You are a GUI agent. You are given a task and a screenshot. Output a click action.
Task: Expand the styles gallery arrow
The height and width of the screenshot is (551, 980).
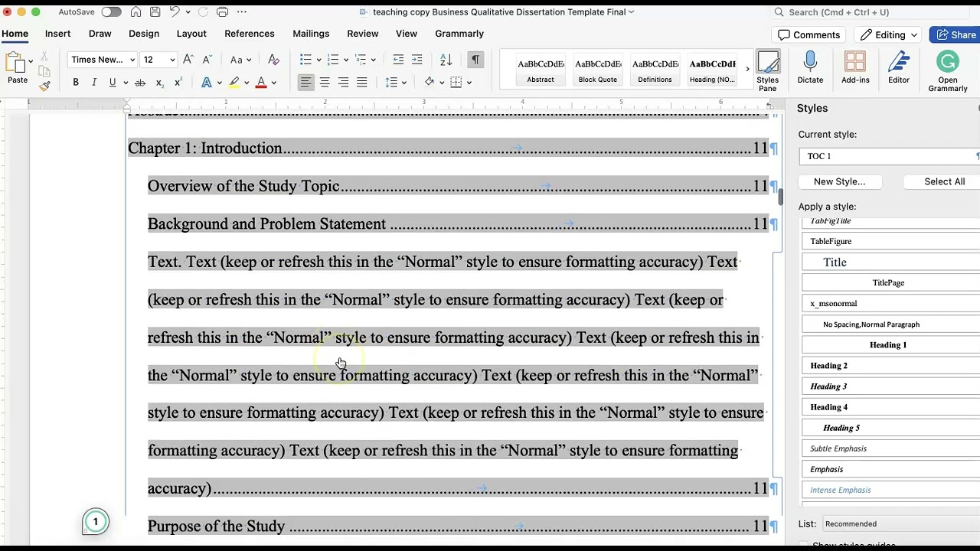pyautogui.click(x=748, y=69)
